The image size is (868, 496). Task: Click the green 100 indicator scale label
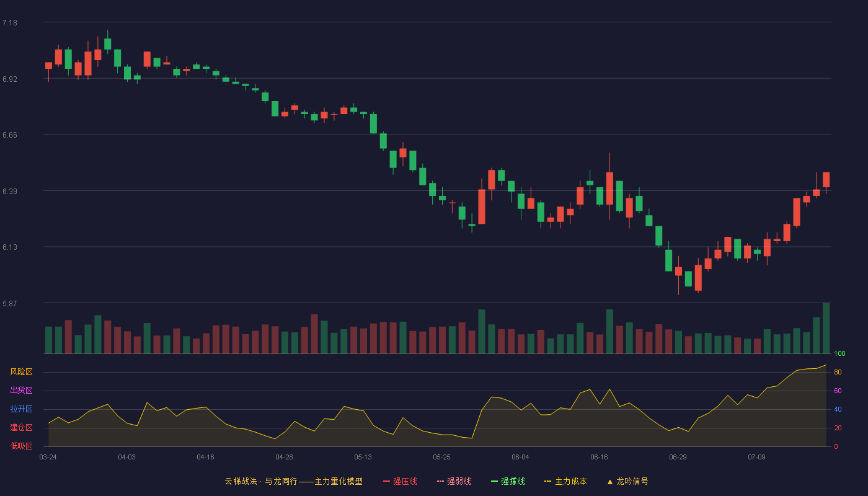tap(839, 353)
